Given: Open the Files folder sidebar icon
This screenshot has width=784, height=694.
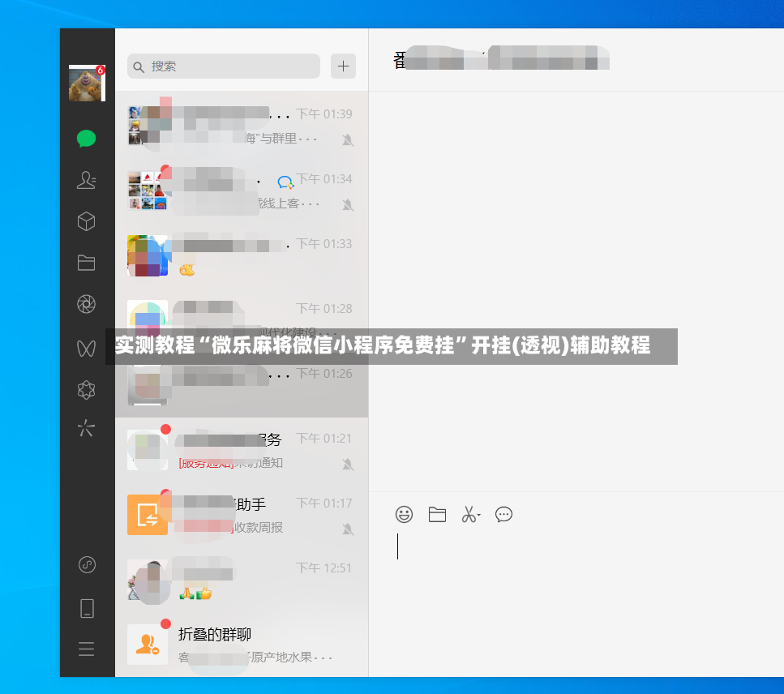Looking at the screenshot, I should pos(87,263).
